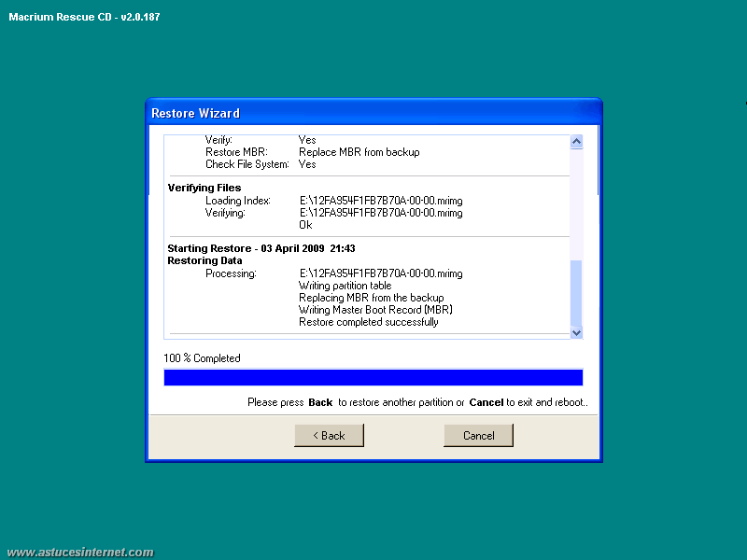Click the 'Restoring Data' heading

pyautogui.click(x=204, y=260)
